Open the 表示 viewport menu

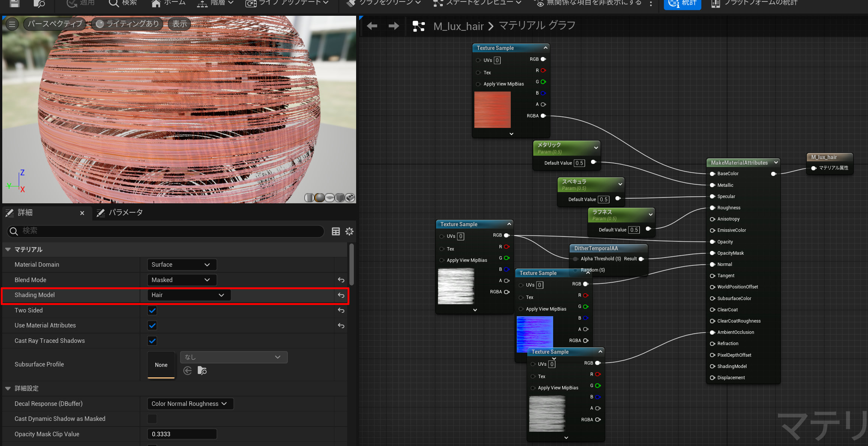click(179, 24)
